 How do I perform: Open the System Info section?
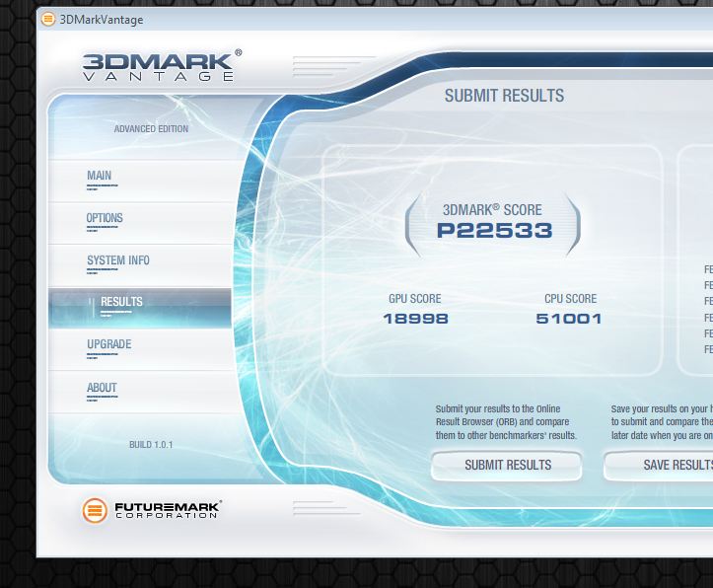pos(139,265)
